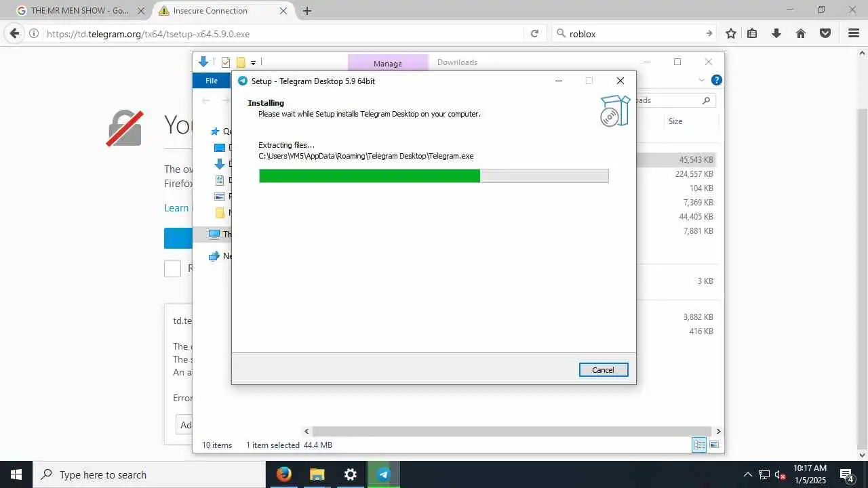Click the roblox search field
This screenshot has height=488, width=868.
(x=634, y=33)
